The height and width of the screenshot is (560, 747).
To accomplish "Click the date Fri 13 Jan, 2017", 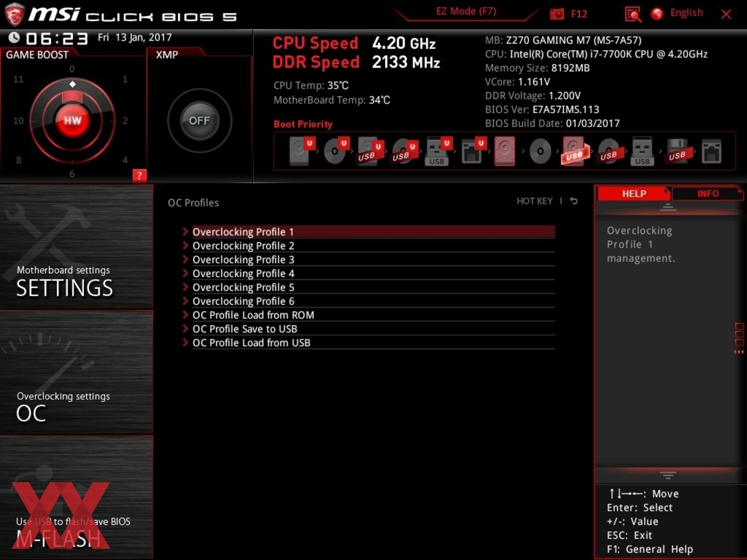I will click(135, 37).
